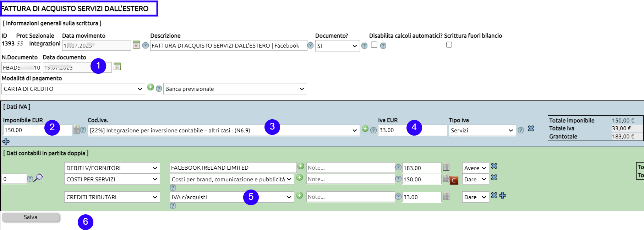Add accounting row after IVA c/acquisti
Viewport: 644px width, 230px height.
tap(503, 195)
